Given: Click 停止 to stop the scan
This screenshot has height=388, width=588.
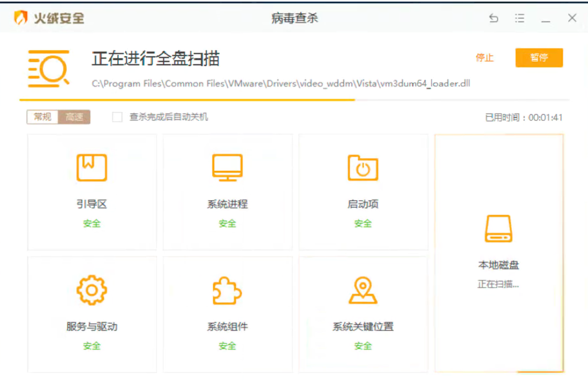Looking at the screenshot, I should tap(485, 58).
